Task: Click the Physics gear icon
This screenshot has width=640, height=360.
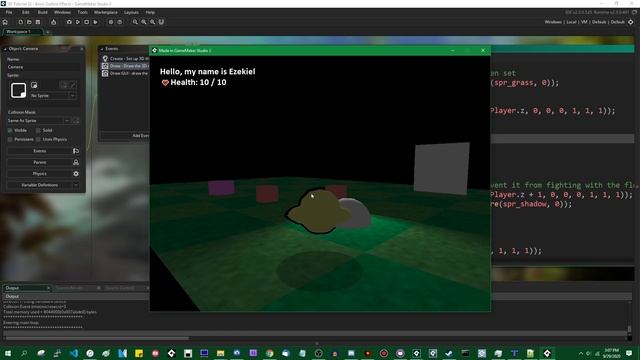Action: (76, 174)
